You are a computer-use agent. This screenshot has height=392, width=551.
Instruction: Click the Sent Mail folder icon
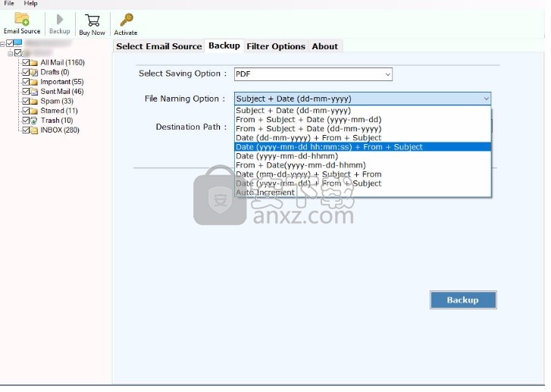point(34,92)
